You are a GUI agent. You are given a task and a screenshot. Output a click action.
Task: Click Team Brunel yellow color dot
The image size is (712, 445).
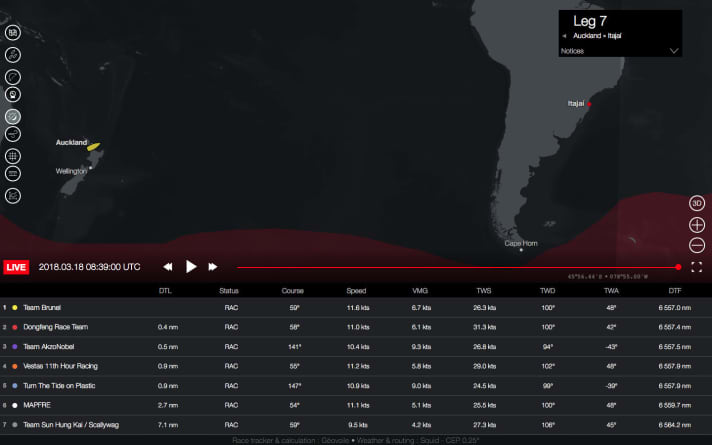[x=15, y=307]
